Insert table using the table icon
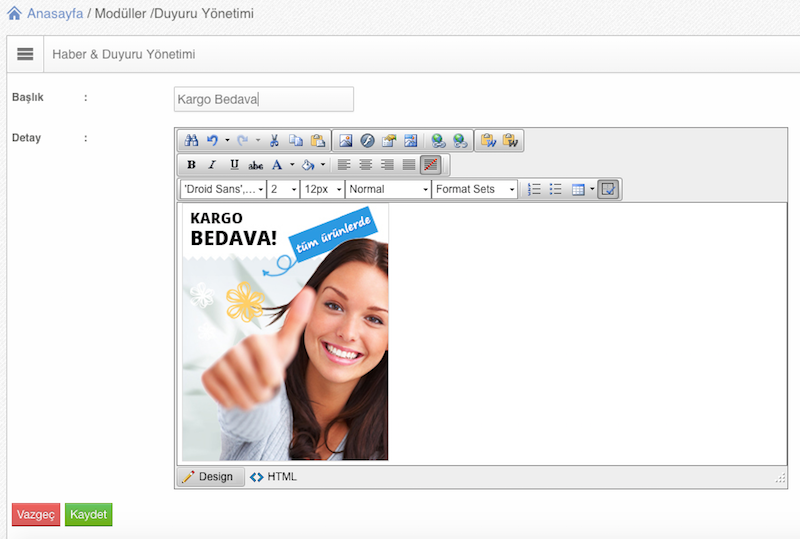Viewport: 800px width, 539px height. tap(578, 189)
